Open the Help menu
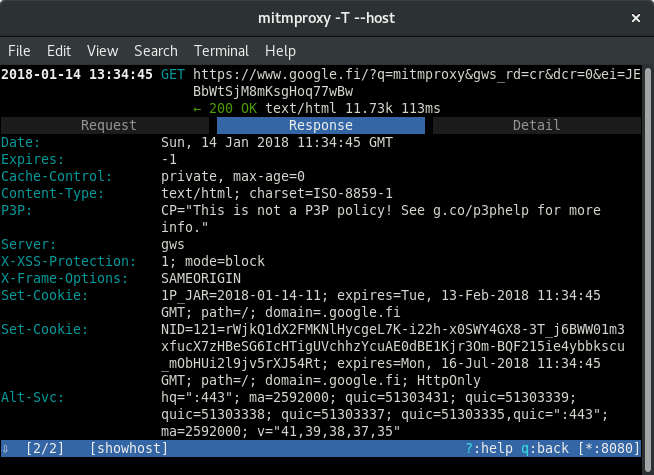 280,50
